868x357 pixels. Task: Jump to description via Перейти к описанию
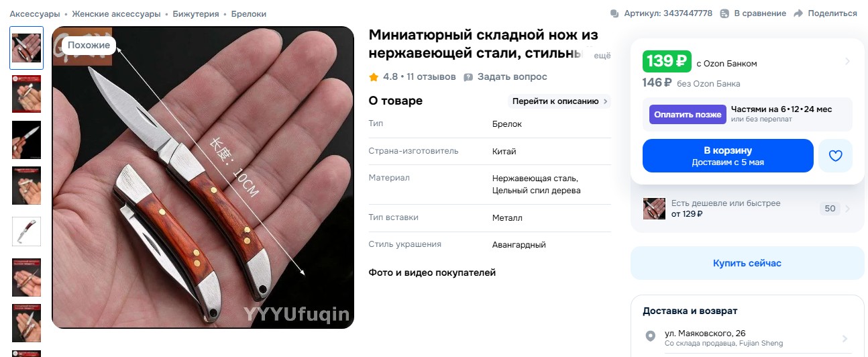point(559,101)
